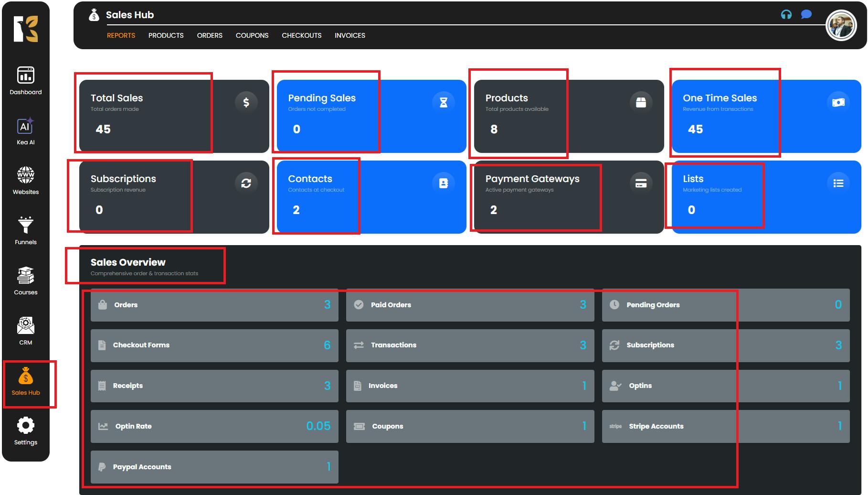Open the CRM sidebar icon
Image resolution: width=868 pixels, height=495 pixels.
pyautogui.click(x=26, y=330)
